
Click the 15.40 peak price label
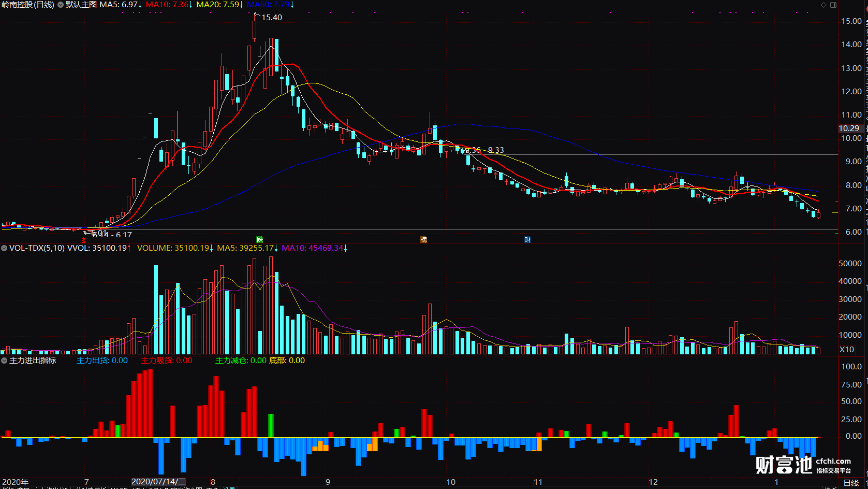coord(272,18)
